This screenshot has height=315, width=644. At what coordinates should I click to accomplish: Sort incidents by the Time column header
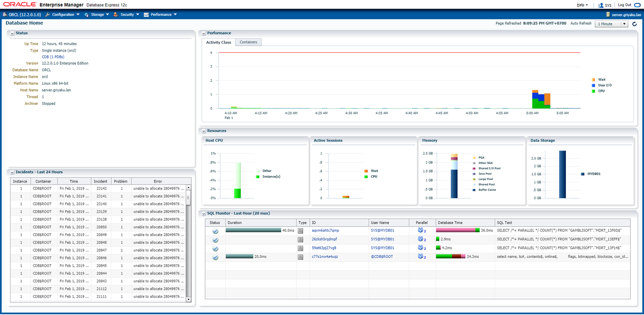(74, 181)
